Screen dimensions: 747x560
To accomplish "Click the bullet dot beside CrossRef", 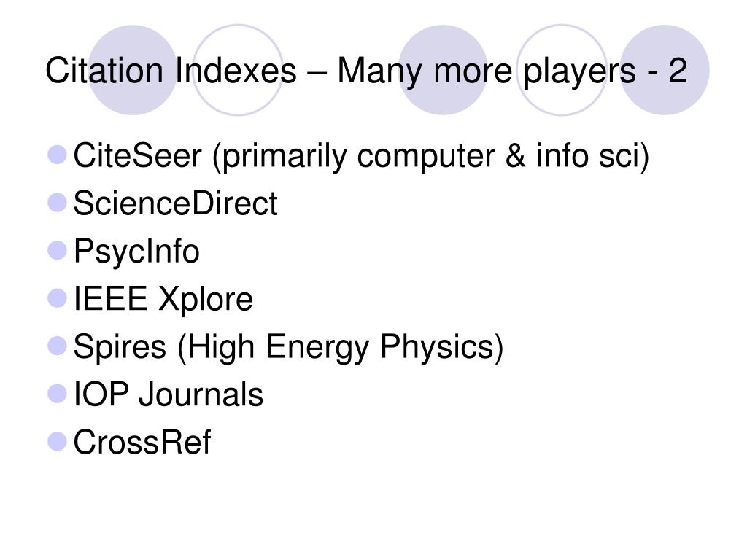I will pos(57,441).
